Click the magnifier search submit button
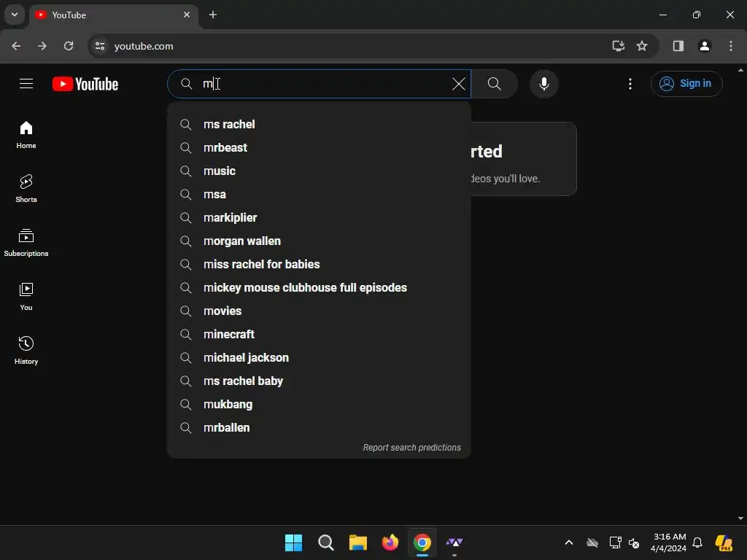The height and width of the screenshot is (560, 747). 495,84
